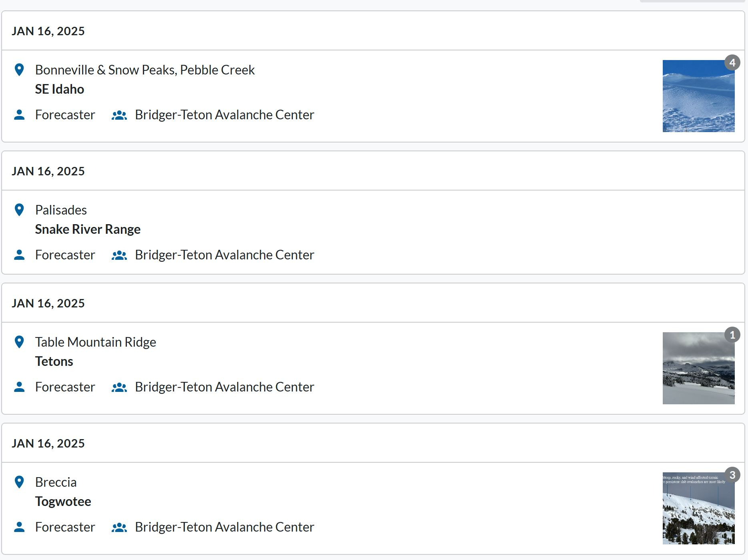Click Forecaster label in the Togwotee card

point(65,527)
